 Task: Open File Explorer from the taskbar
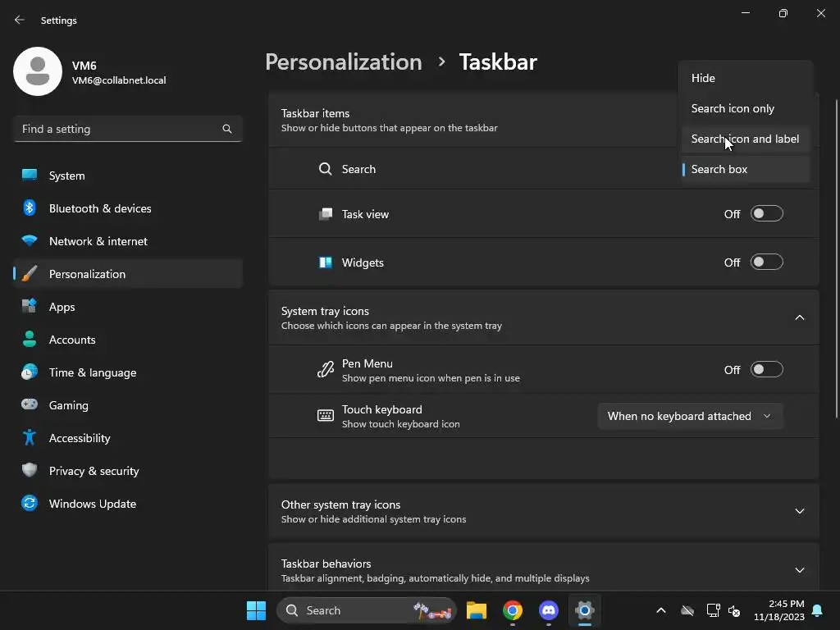coord(477,610)
